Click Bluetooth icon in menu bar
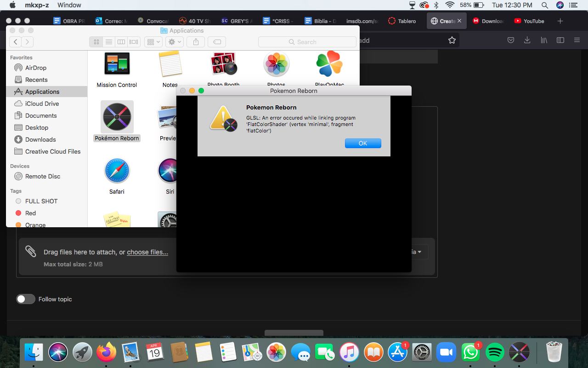Screen dimensions: 588x368 pos(437,5)
